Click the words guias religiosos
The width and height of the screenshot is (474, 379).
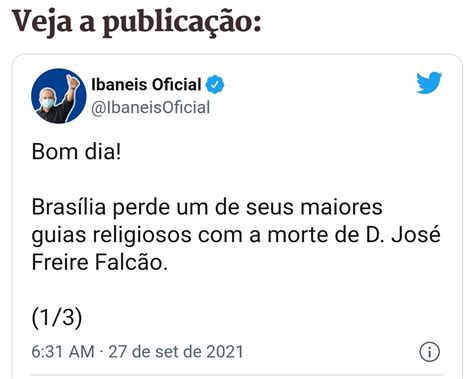pos(111,236)
